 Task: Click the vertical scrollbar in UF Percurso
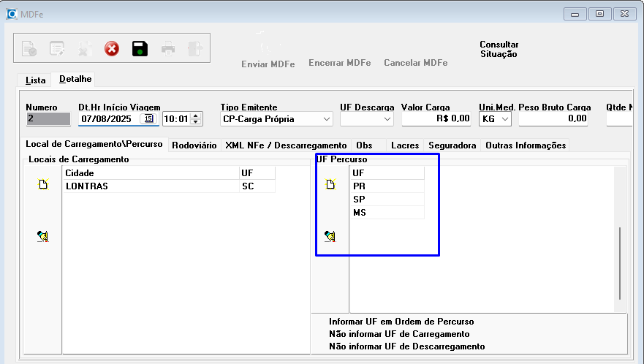click(620, 263)
